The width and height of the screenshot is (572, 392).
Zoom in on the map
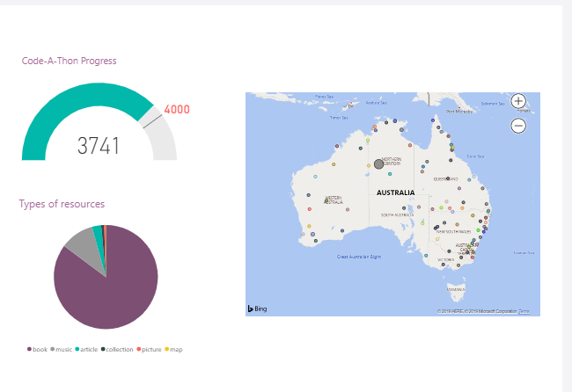518,101
